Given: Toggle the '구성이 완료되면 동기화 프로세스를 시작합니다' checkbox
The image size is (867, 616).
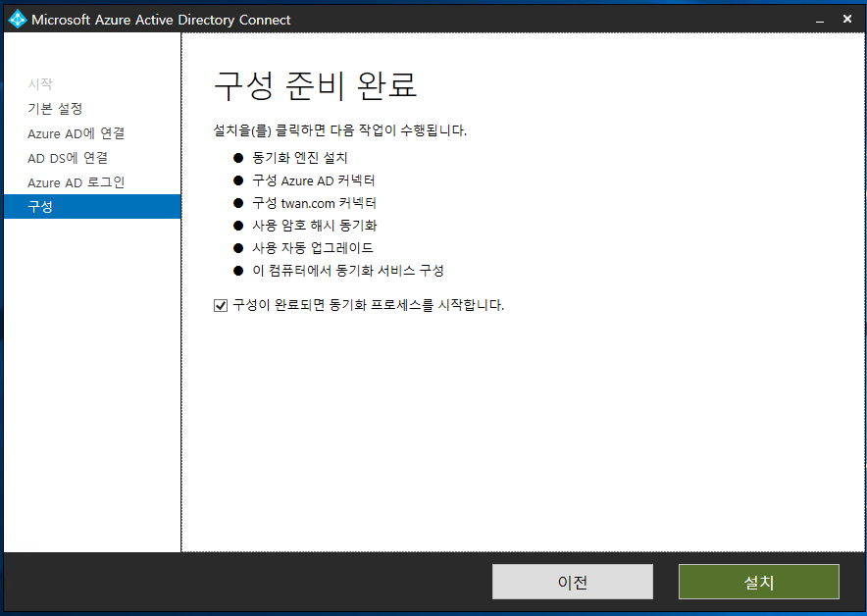Looking at the screenshot, I should pos(221,305).
